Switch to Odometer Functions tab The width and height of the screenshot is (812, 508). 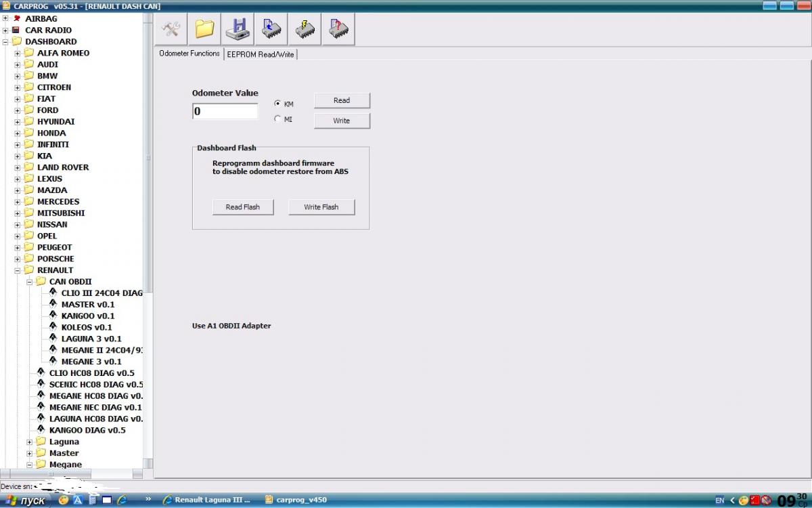189,54
